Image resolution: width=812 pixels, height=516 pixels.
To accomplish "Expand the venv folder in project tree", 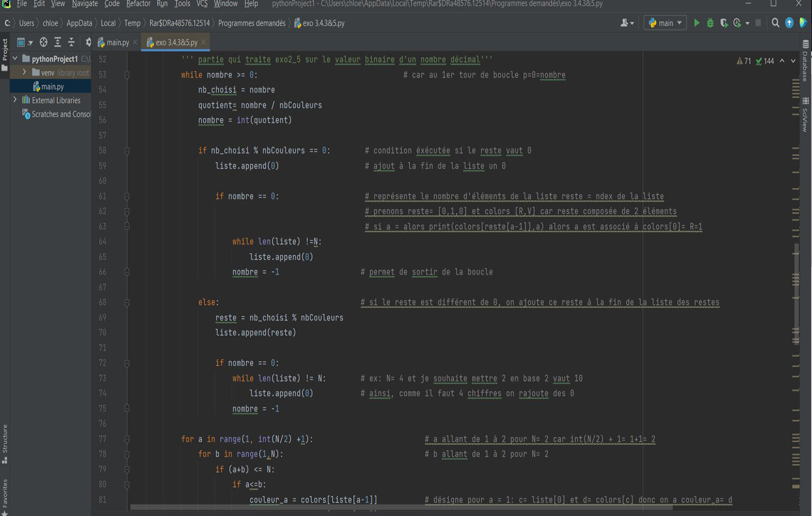I will pos(25,72).
